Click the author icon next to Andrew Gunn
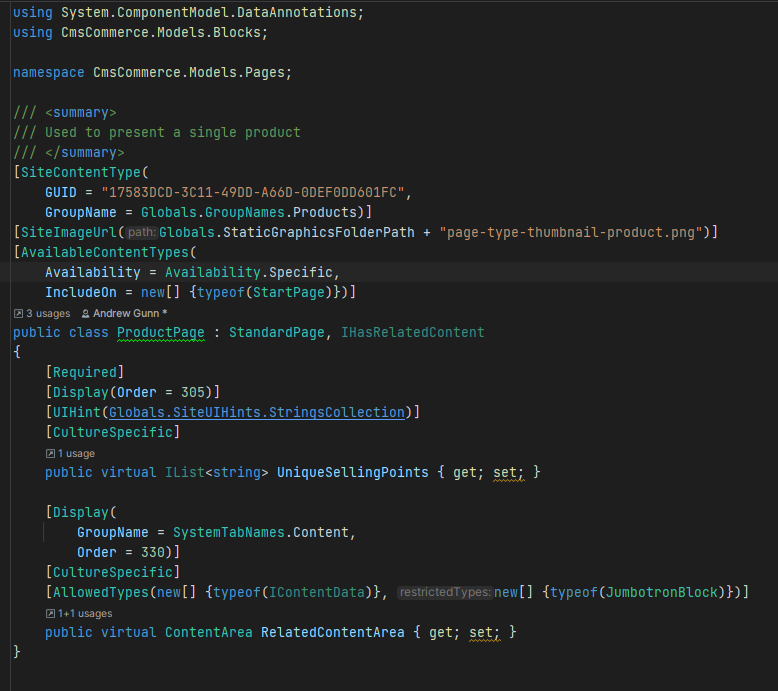Viewport: 778px width, 691px height. [85, 313]
